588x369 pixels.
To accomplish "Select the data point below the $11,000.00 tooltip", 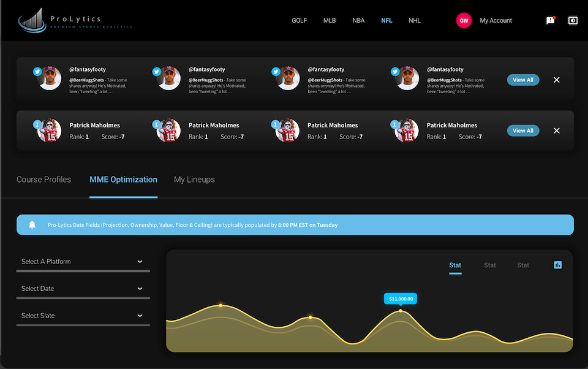I will click(x=401, y=311).
